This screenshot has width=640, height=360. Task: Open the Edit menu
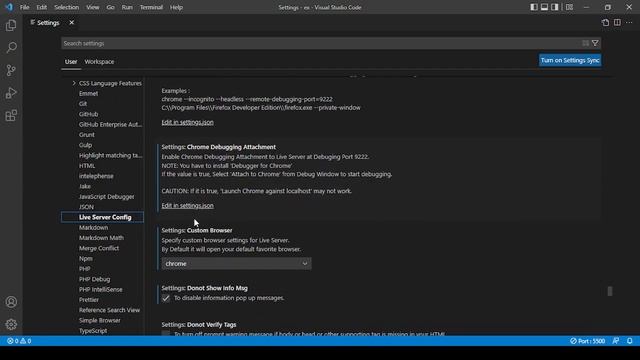(x=42, y=7)
